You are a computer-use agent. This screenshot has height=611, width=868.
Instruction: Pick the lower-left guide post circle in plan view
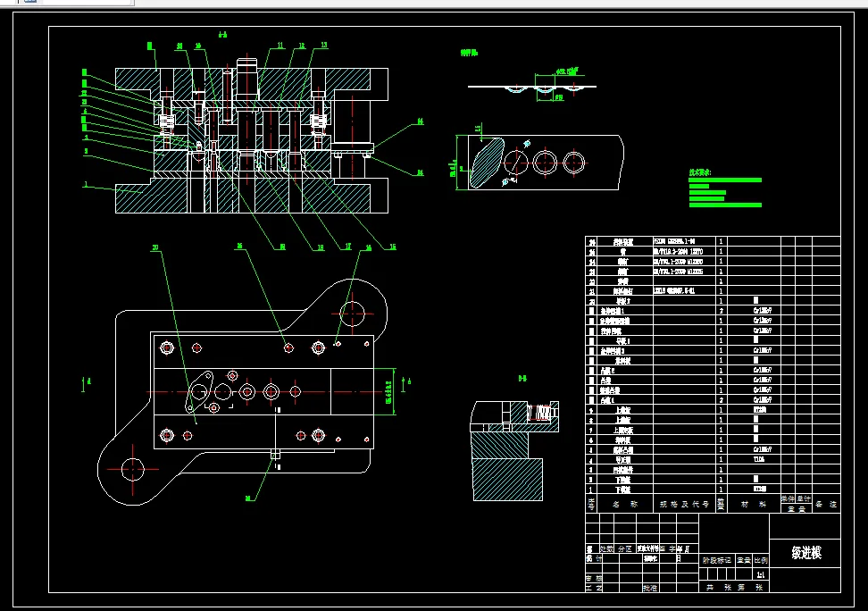(133, 469)
